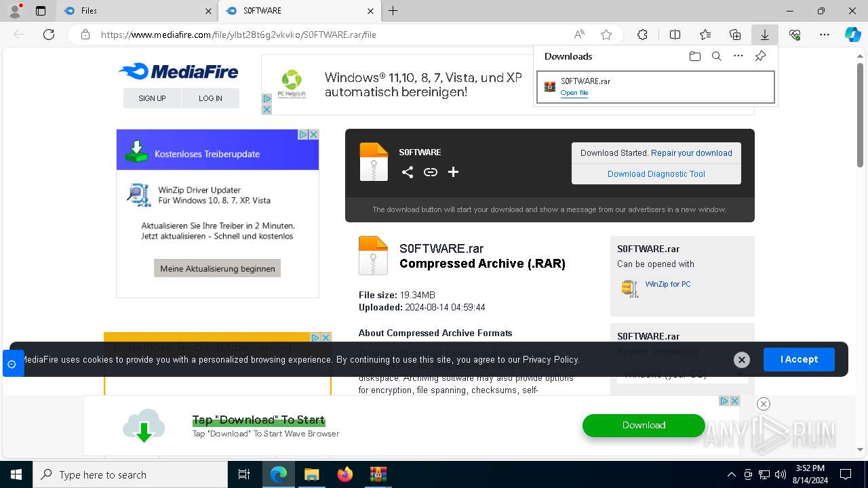The height and width of the screenshot is (488, 868).
Task: Open the Extensions puzzle icon
Action: 642,35
